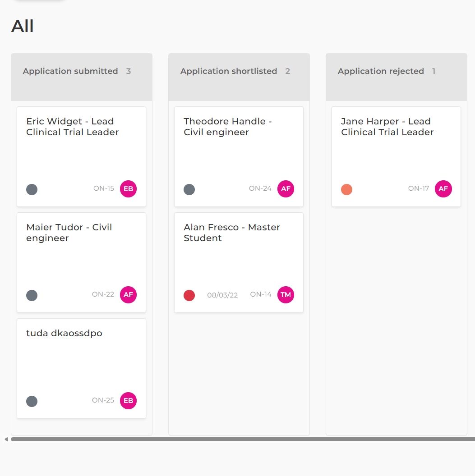Screen dimensions: 475x476
Task: Open the tuda dkaossdpo card
Action: coord(65,334)
